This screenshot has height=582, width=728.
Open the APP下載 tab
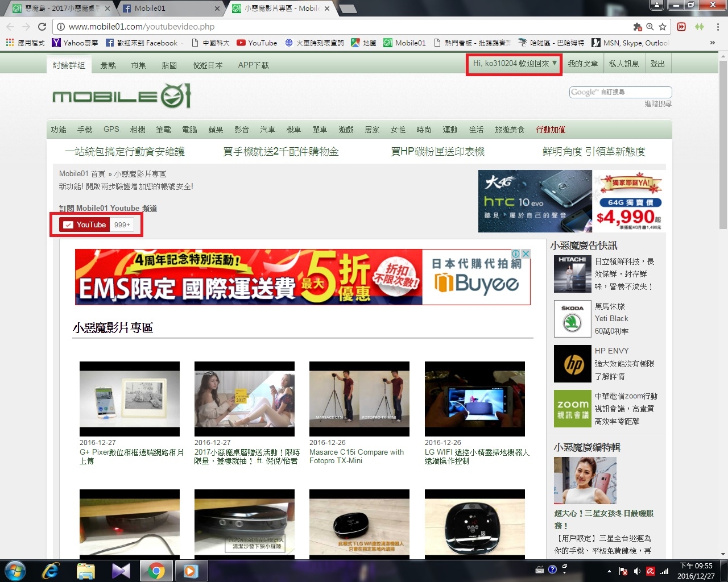click(254, 65)
